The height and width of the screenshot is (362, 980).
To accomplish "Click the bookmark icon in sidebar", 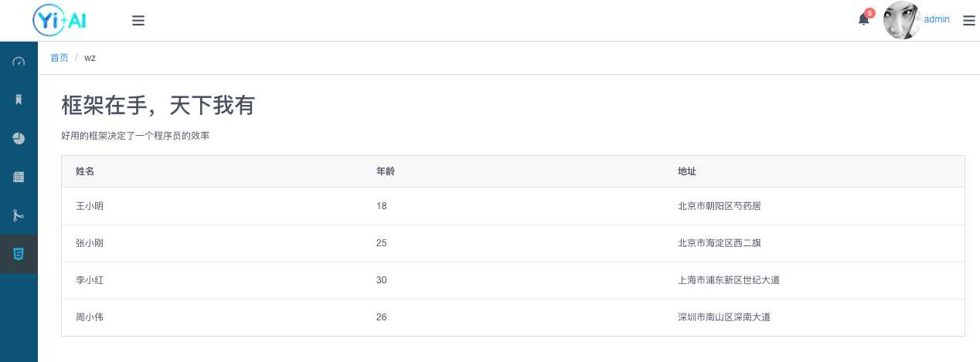I will point(19,100).
